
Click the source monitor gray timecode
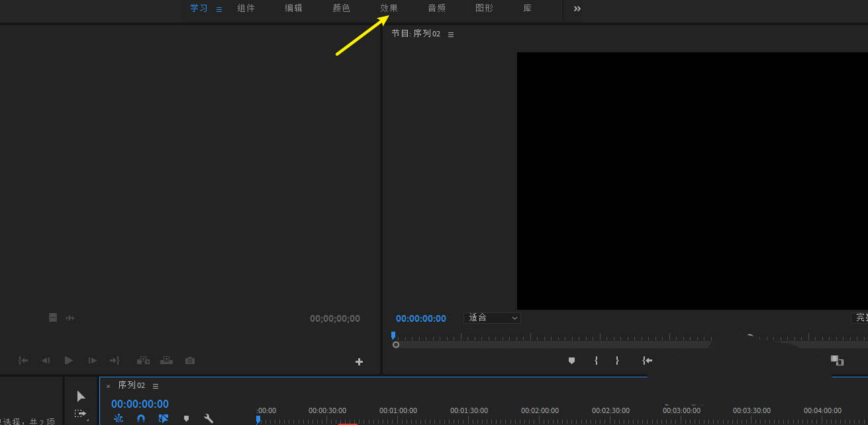tap(335, 318)
